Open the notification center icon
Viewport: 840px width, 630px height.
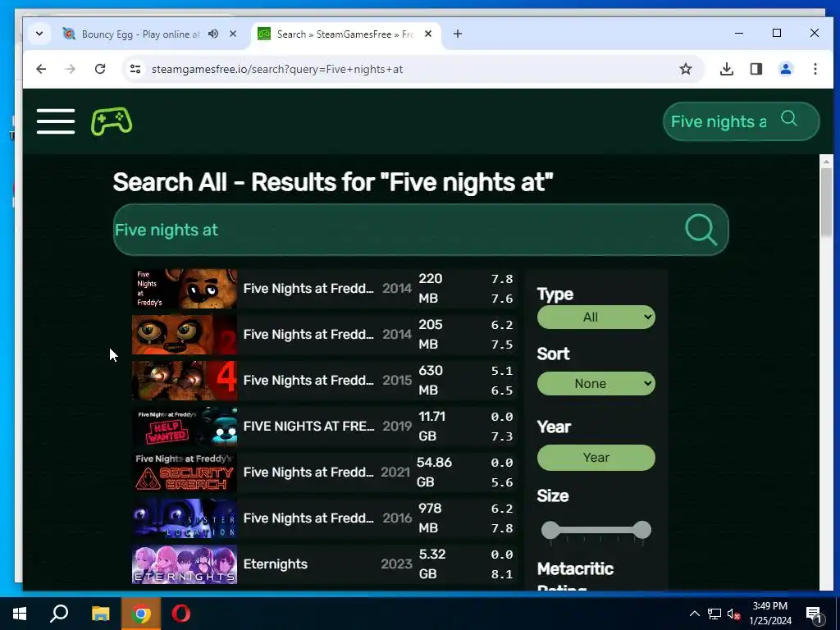coord(814,614)
